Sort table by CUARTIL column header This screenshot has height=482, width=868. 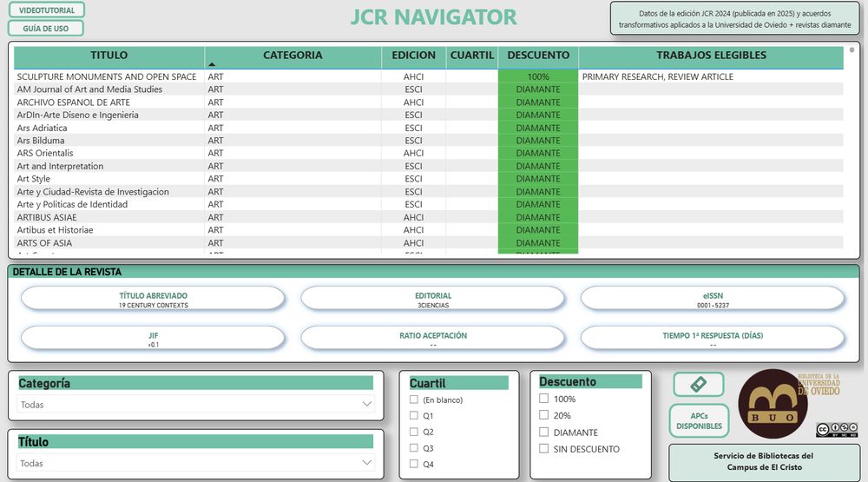point(471,56)
